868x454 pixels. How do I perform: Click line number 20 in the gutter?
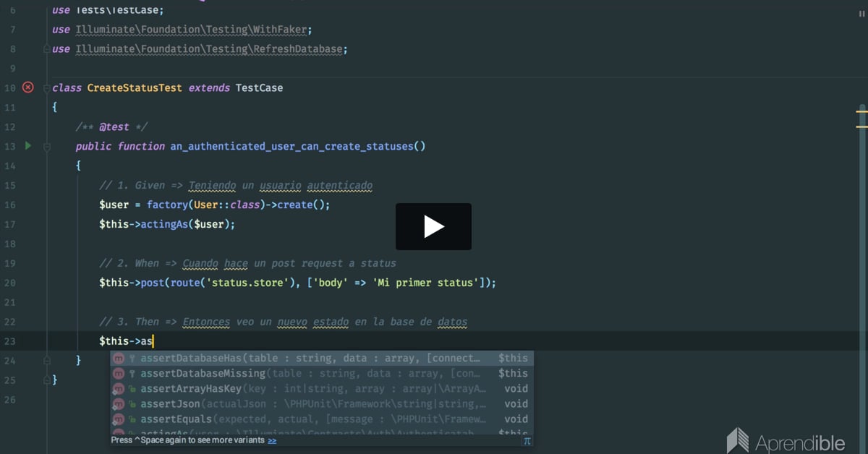click(9, 283)
